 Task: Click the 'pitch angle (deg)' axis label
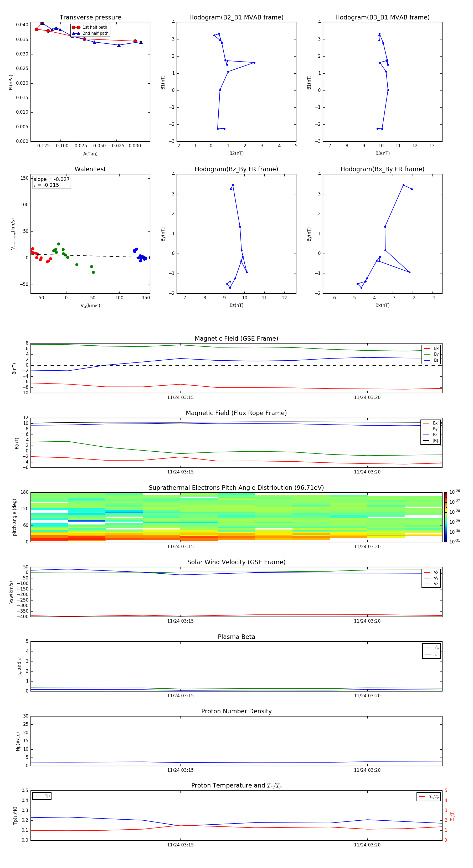coord(14,517)
